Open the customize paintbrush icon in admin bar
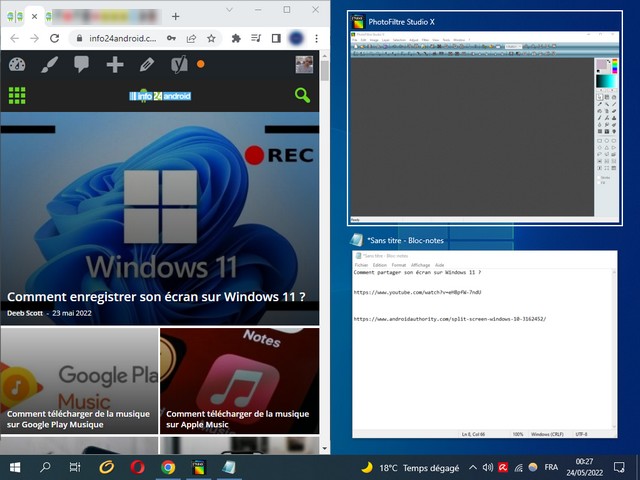This screenshot has width=640, height=480. tap(49, 65)
